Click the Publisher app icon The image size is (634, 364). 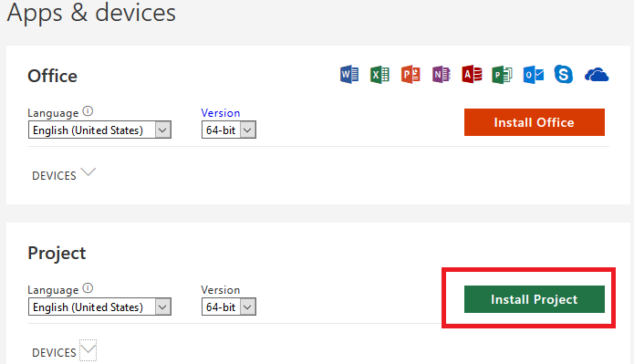click(503, 75)
